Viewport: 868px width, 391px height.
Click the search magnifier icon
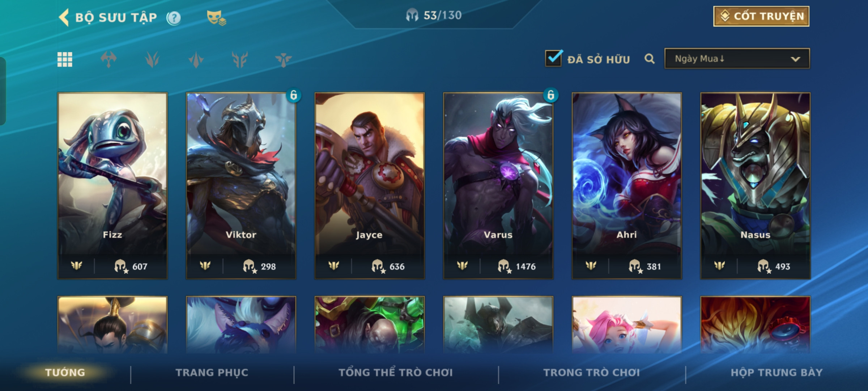(x=650, y=59)
